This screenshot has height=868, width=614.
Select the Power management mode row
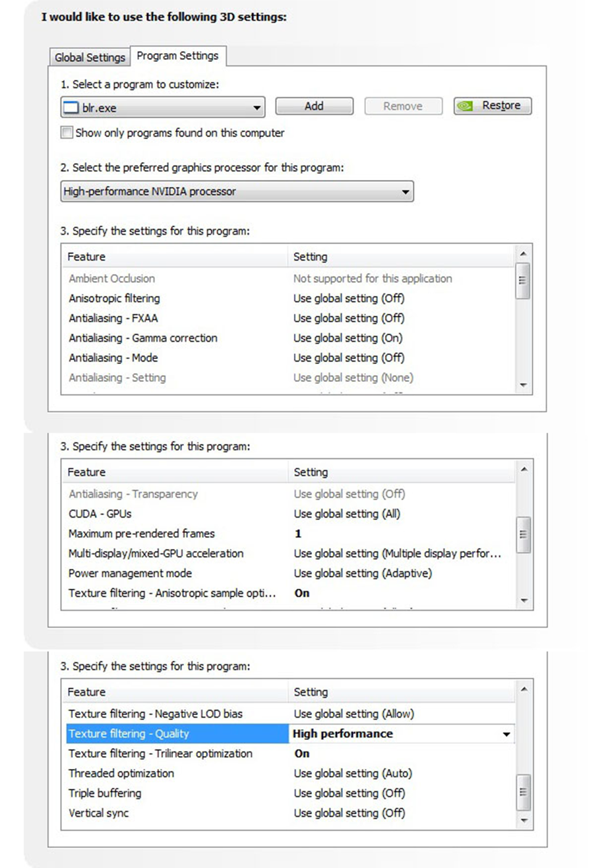click(288, 573)
